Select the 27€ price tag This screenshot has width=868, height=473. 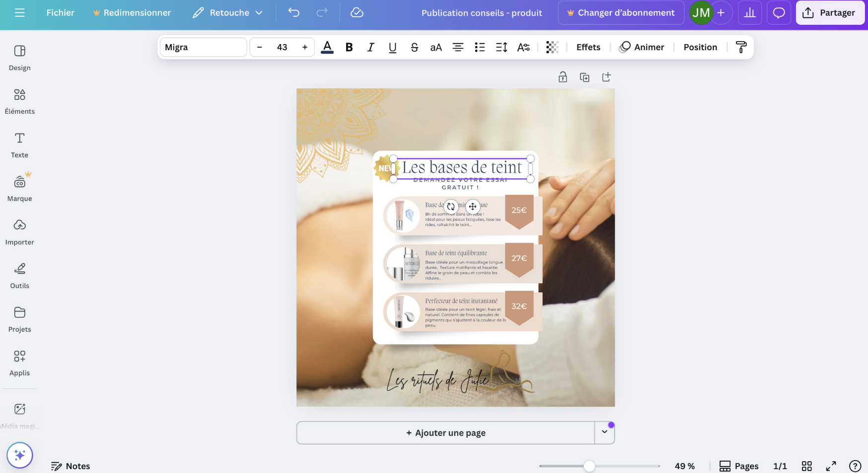(x=519, y=259)
